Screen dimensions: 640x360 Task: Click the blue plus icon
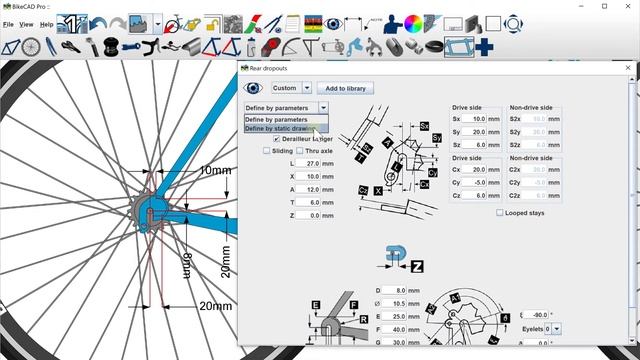pyautogui.click(x=484, y=47)
